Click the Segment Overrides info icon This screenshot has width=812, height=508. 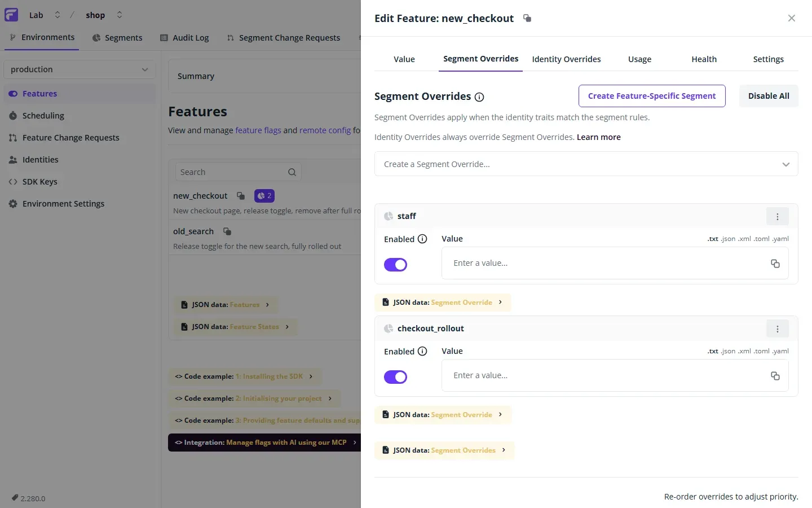click(x=479, y=97)
